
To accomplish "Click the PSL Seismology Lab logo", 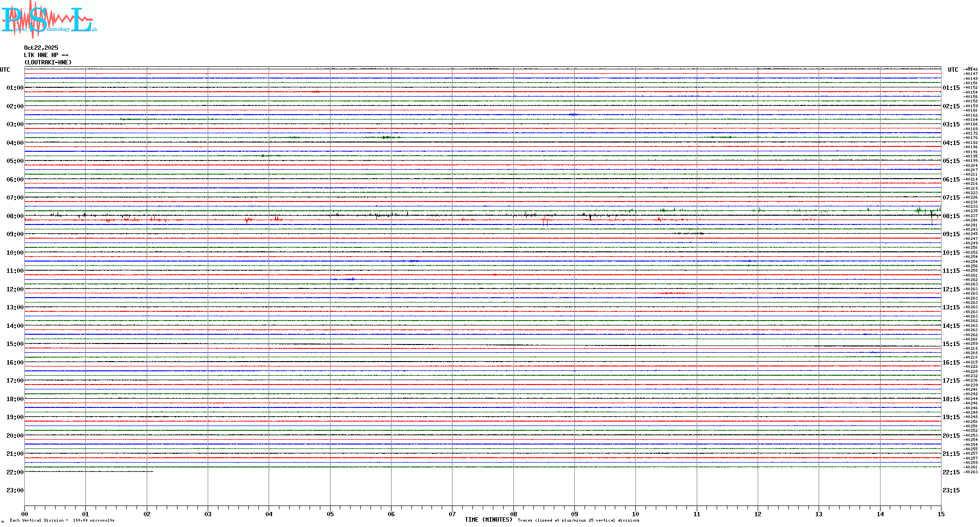I will [49, 20].
